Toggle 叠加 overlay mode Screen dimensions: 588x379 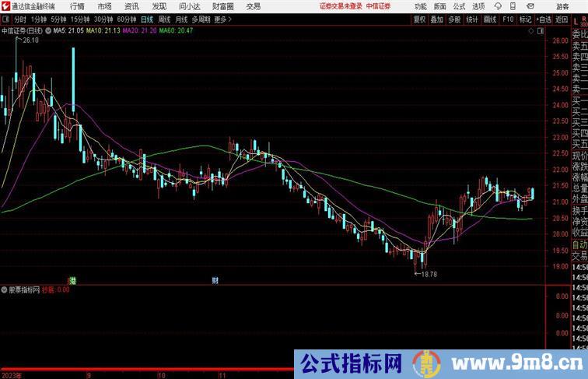coord(437,19)
